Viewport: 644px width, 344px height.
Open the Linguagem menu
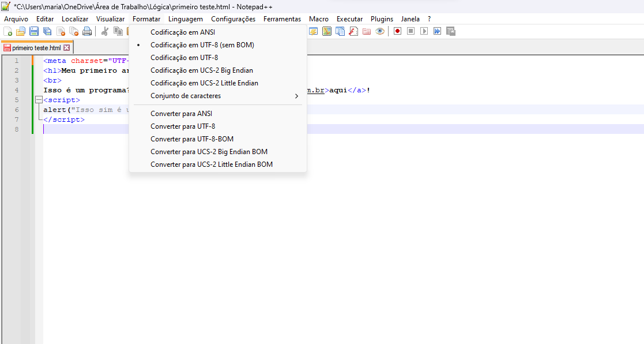(186, 19)
